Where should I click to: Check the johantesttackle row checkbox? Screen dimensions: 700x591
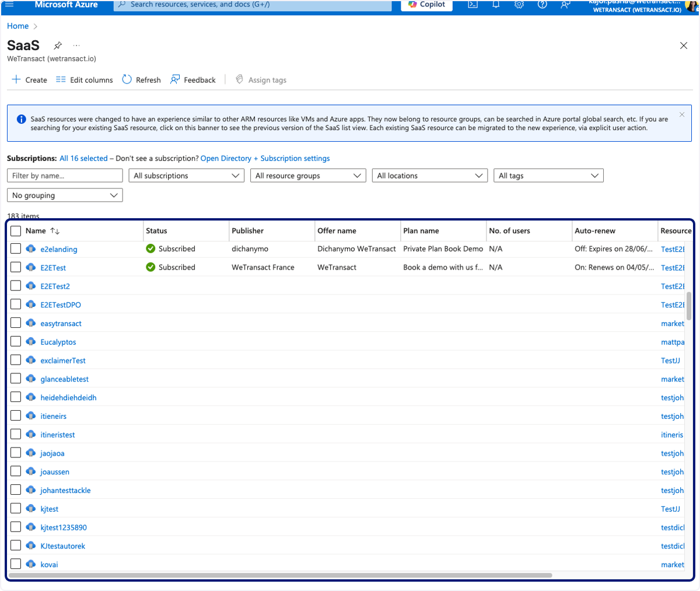pos(16,489)
